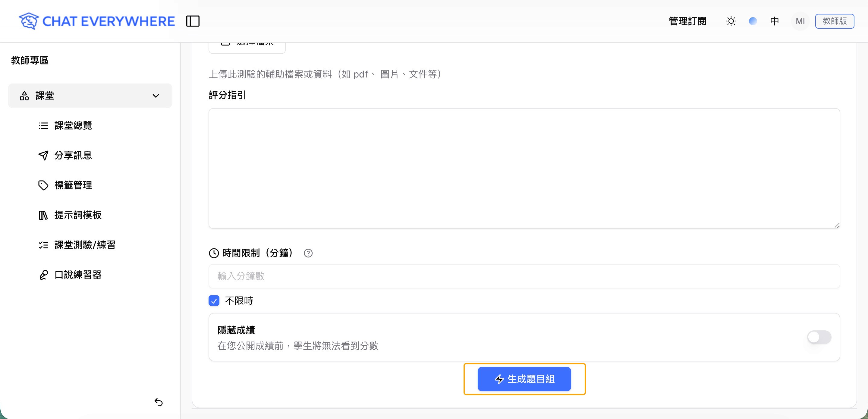Open the 中 language selector
Viewport: 868px width, 419px height.
pyautogui.click(x=774, y=21)
